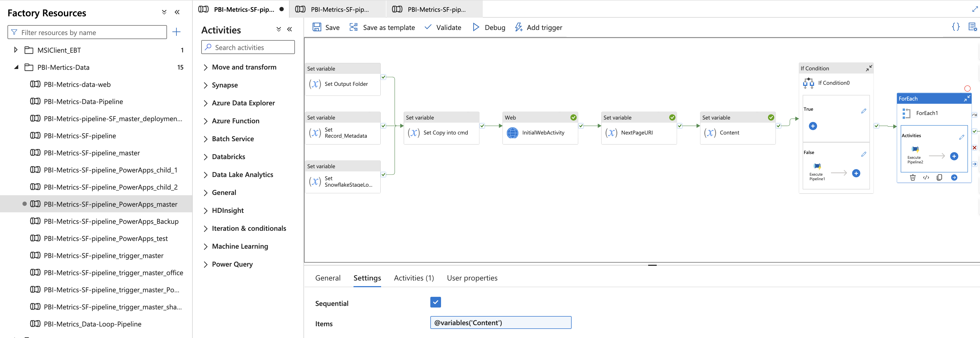Open the JSON code braces view

tap(956, 27)
